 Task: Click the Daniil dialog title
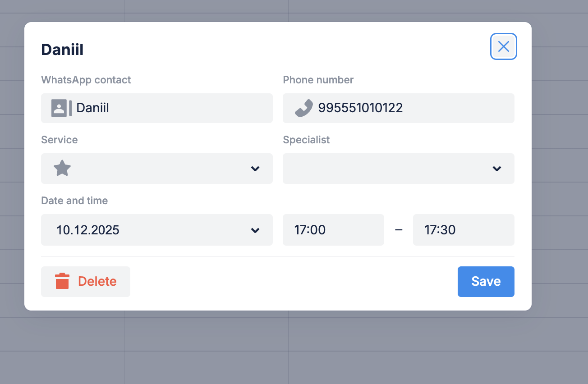click(x=62, y=50)
